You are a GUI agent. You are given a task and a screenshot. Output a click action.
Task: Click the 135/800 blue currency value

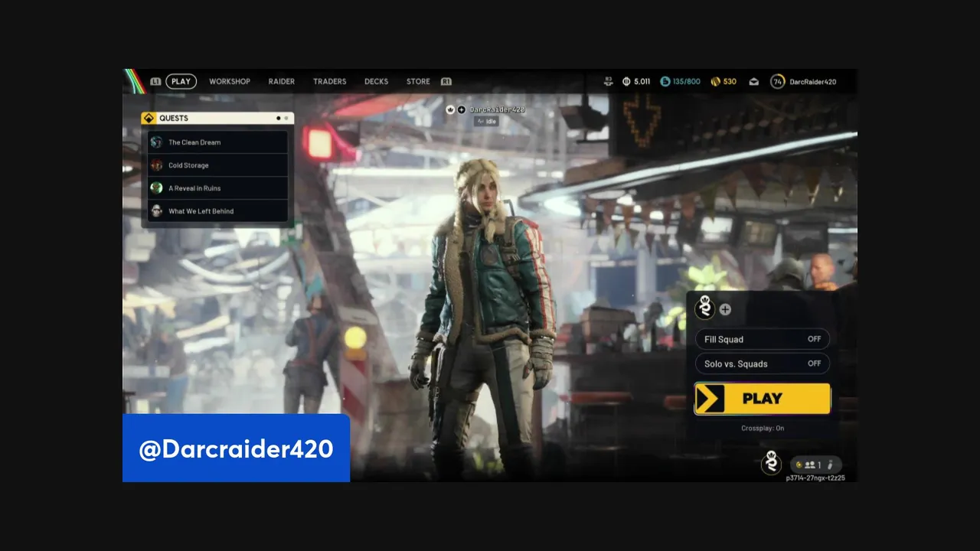pos(686,81)
